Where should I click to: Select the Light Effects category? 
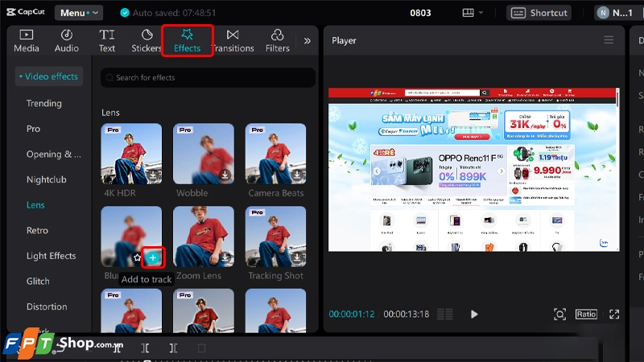coord(52,256)
